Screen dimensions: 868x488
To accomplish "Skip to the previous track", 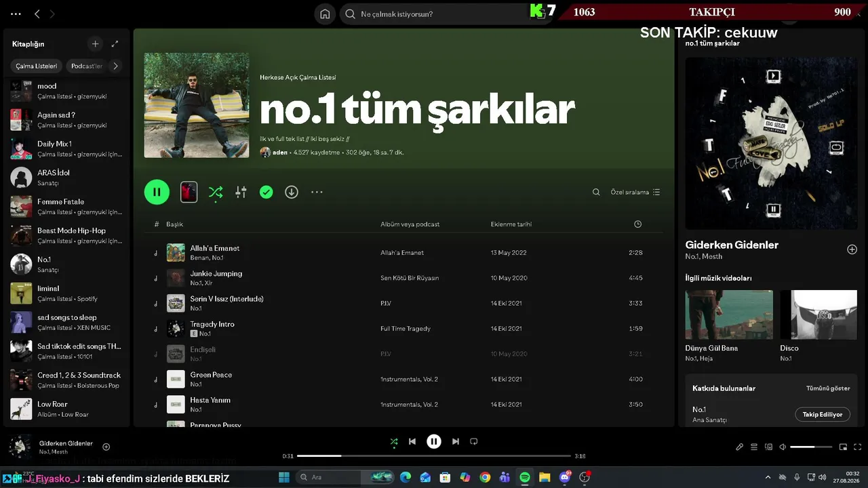I will [x=412, y=442].
